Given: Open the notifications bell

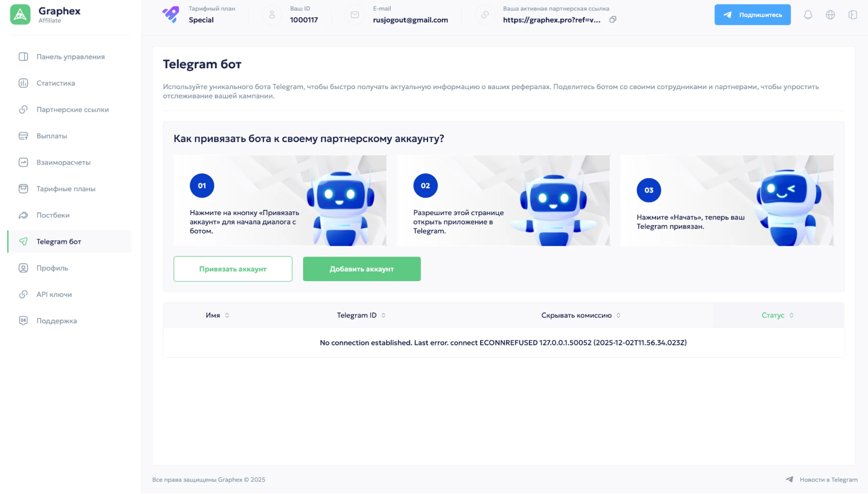Looking at the screenshot, I should tap(808, 15).
